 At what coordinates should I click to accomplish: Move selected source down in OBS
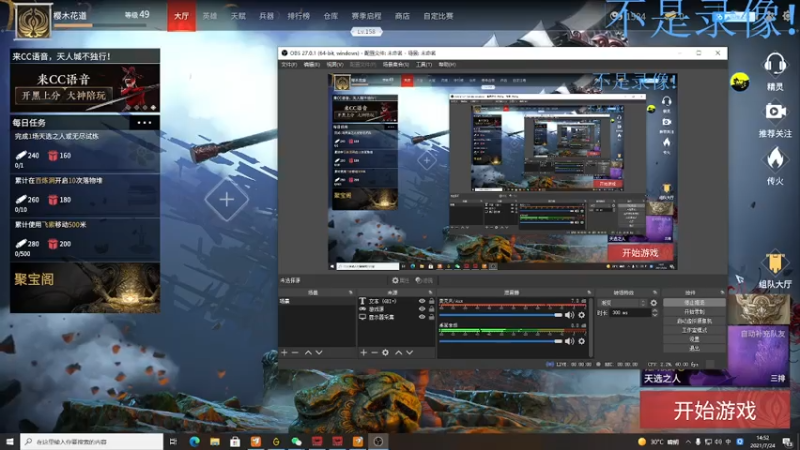pos(409,353)
